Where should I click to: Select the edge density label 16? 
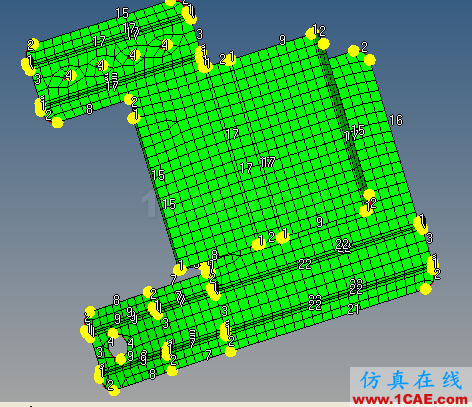(x=396, y=120)
